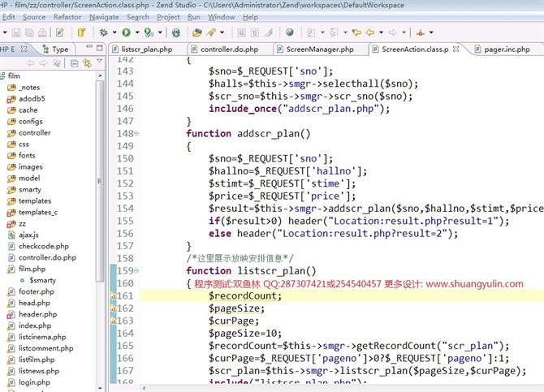
Task: Open explorer View Menu triangle
Action: click(100, 61)
